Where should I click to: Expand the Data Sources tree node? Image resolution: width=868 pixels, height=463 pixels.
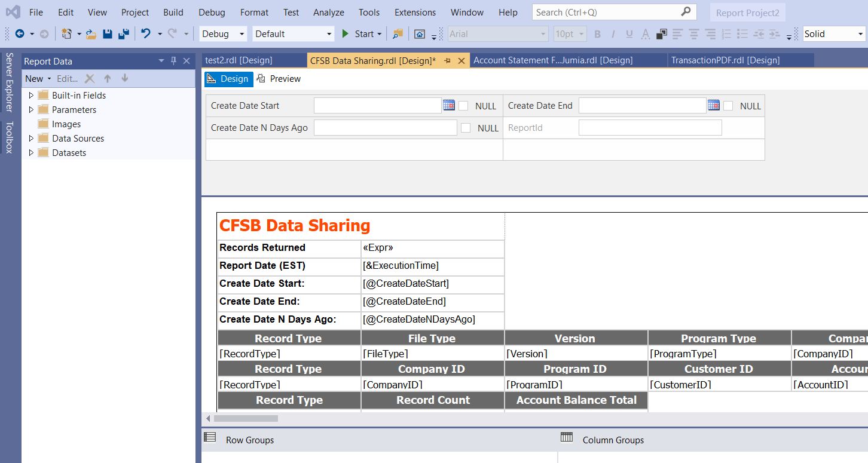31,138
